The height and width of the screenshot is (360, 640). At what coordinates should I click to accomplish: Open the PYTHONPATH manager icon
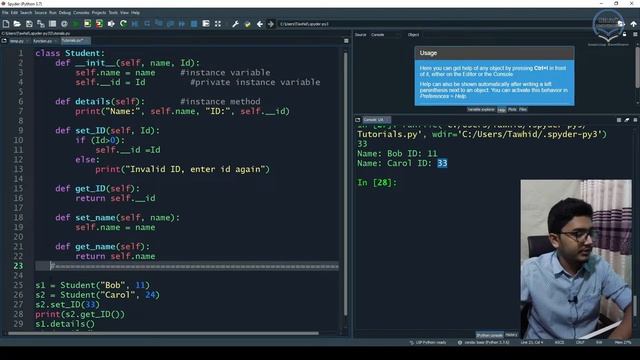point(247,24)
